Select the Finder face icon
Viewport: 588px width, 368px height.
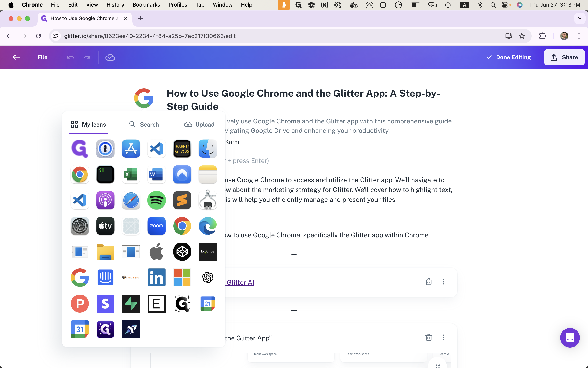tap(208, 149)
